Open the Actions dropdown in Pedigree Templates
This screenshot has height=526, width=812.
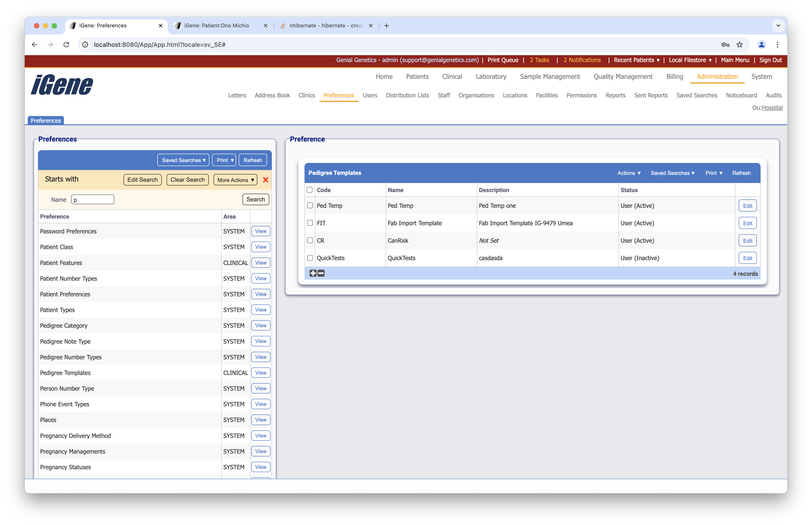[x=629, y=173]
